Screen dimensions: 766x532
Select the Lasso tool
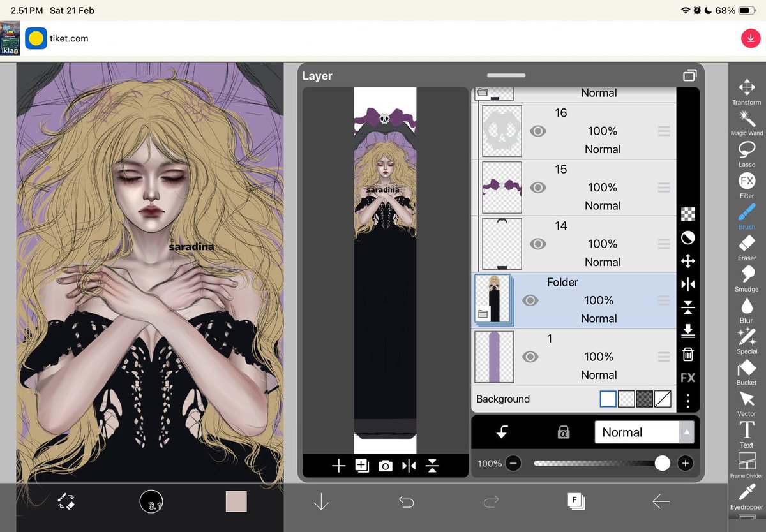tap(746, 154)
